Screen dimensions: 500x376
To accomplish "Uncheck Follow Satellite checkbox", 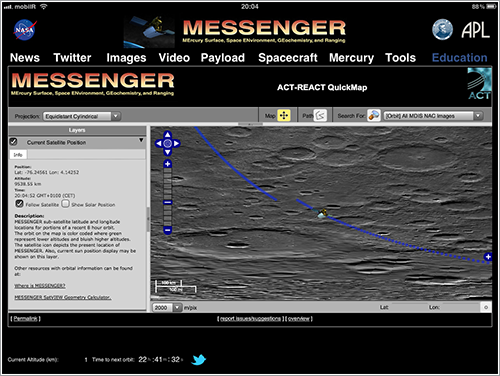I will click(19, 203).
